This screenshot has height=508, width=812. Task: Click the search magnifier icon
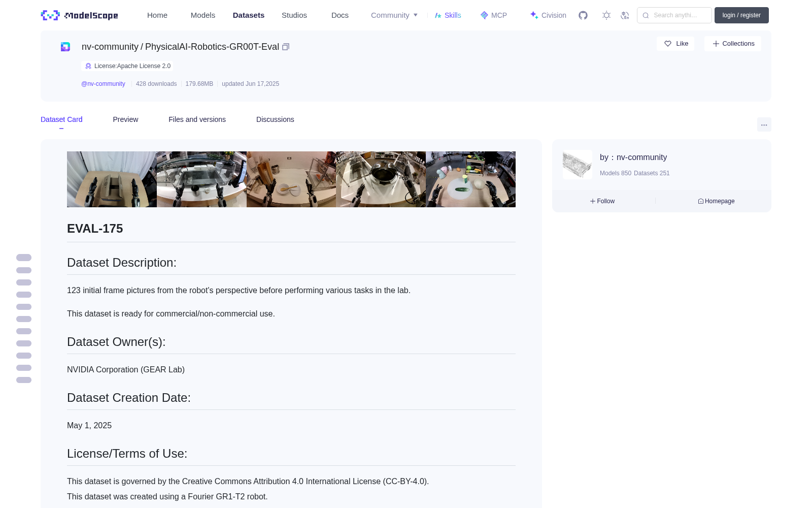point(646,15)
